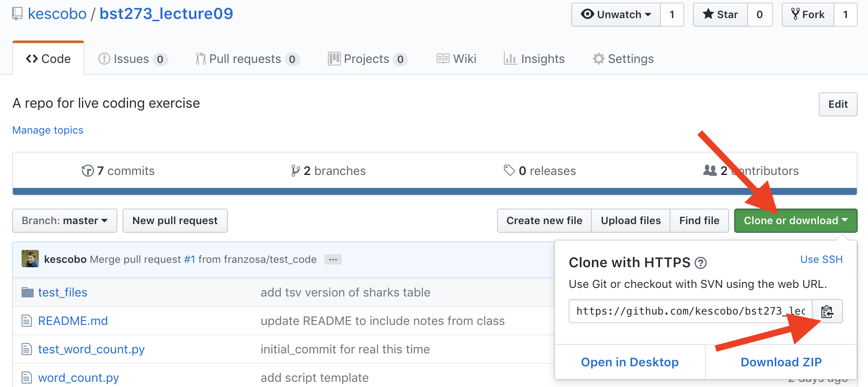868x387 pixels.
Task: Open the Branch: master dropdown
Action: [65, 221]
